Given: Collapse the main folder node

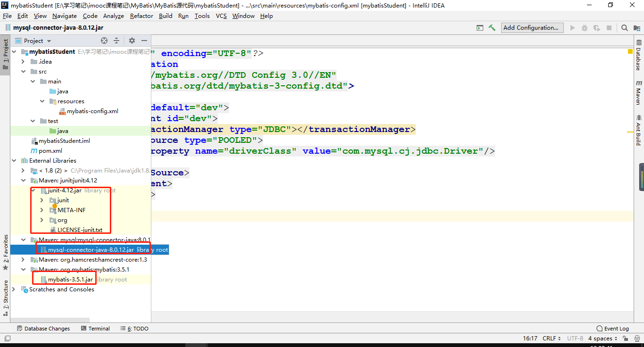Looking at the screenshot, I should pos(33,82).
